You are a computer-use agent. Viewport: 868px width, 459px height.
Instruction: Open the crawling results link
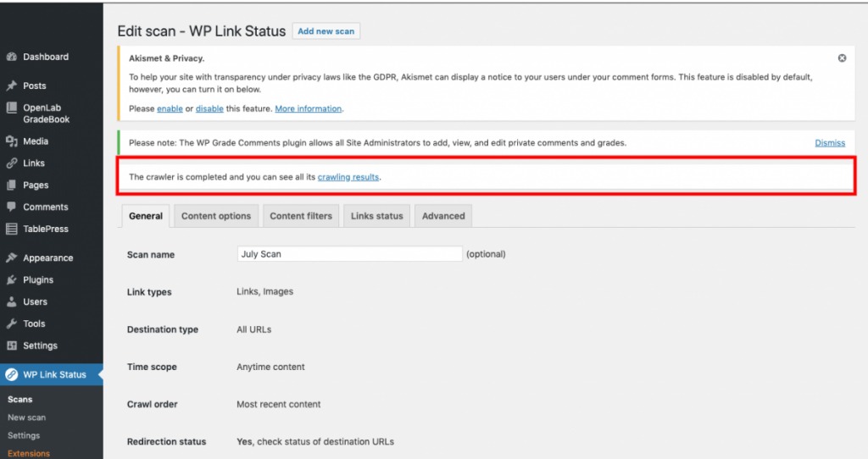point(348,177)
